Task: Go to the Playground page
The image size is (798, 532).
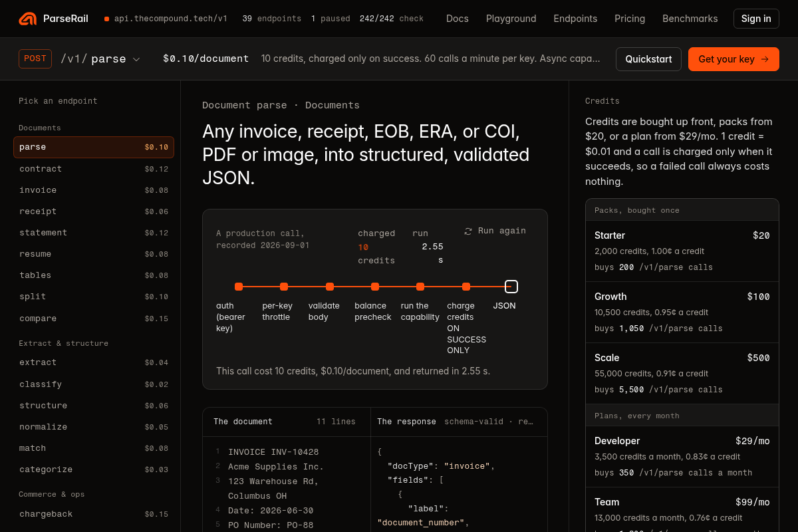Action: coord(511,19)
